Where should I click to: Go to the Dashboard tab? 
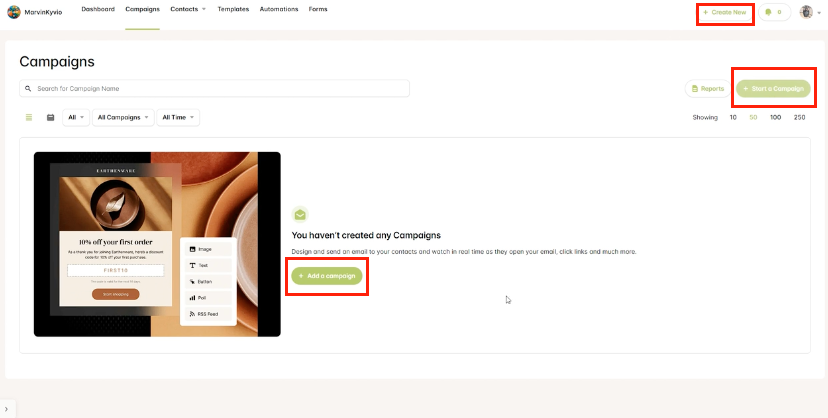(x=98, y=9)
